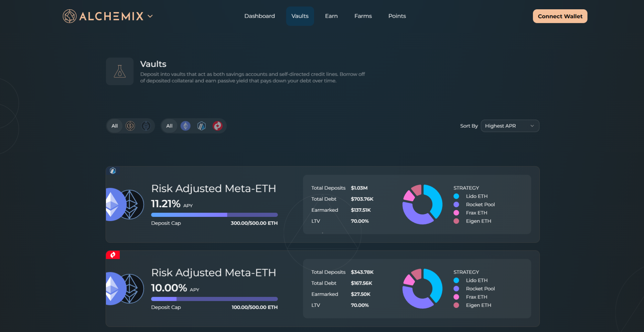Filter vaults by alETH token icon
The image size is (644, 332).
coord(146,126)
